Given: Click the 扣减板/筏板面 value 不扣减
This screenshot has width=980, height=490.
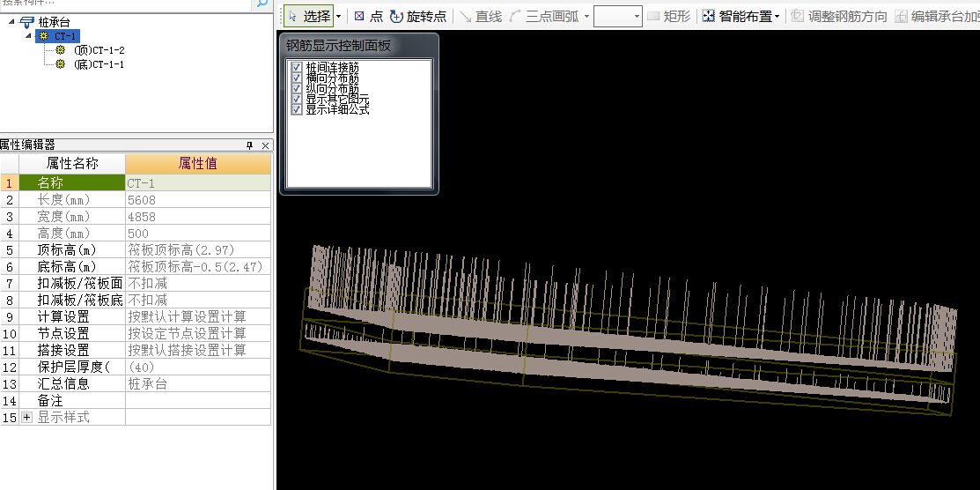Looking at the screenshot, I should click(198, 284).
